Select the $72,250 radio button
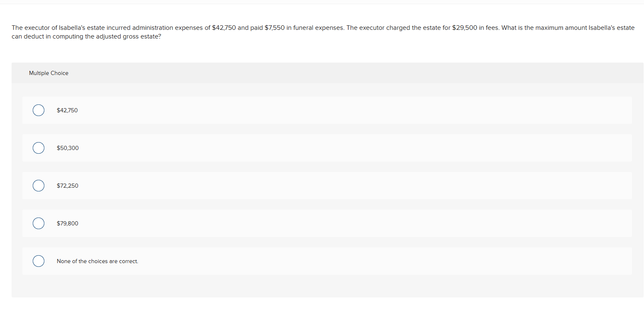The image size is (644, 312). pyautogui.click(x=38, y=186)
